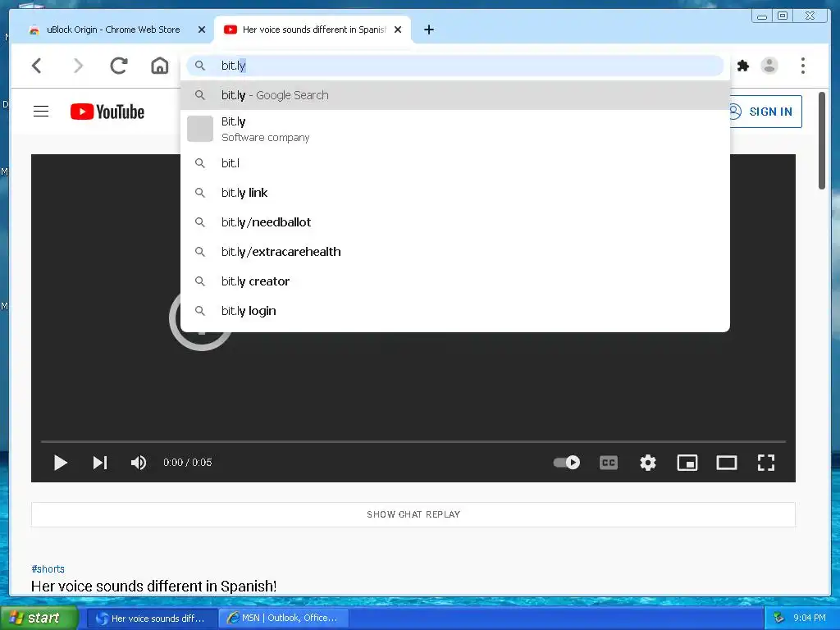Choose the bit.ly link suggestion

coord(454,192)
